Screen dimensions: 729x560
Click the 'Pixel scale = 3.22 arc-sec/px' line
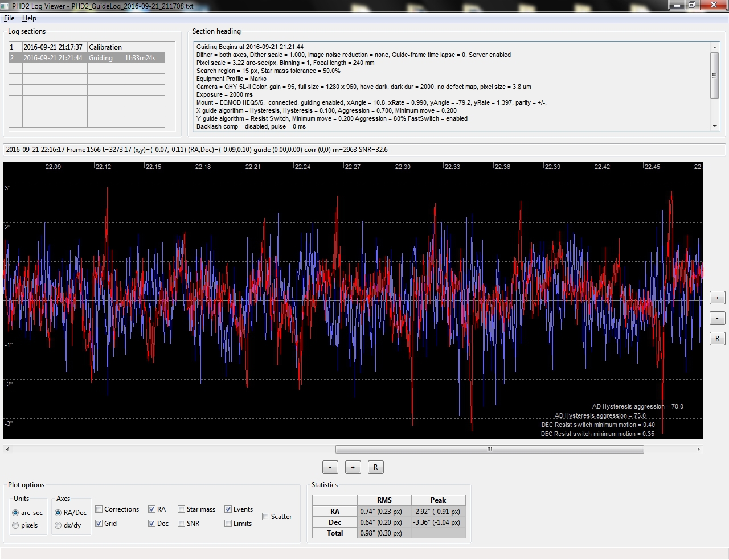285,63
